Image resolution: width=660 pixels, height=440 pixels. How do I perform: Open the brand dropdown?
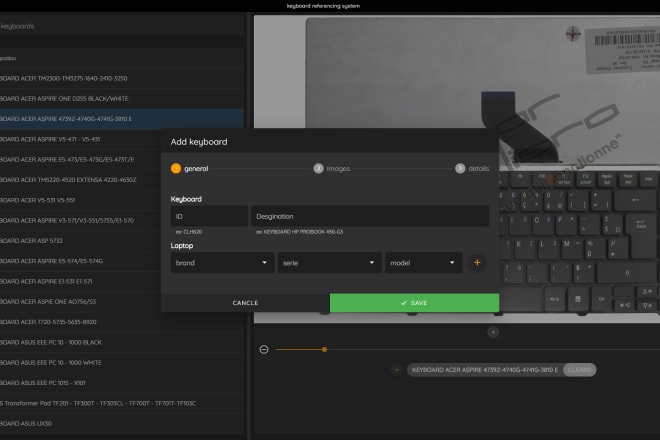point(222,263)
